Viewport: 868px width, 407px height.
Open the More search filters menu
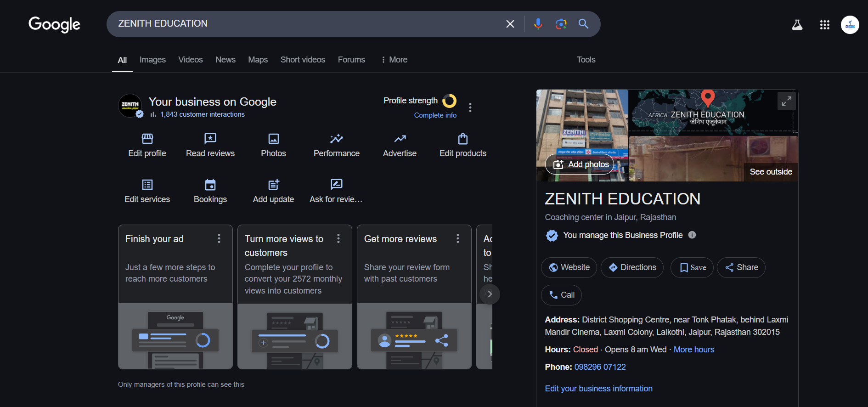pos(394,60)
